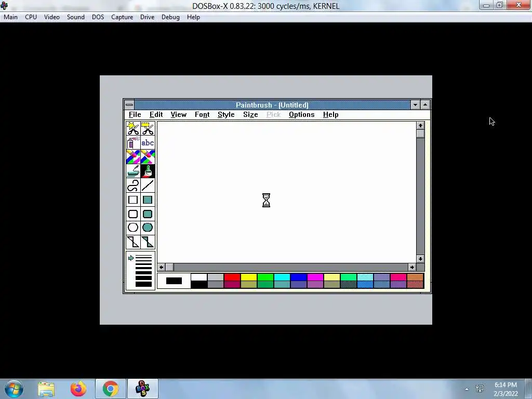Image resolution: width=532 pixels, height=399 pixels.
Task: Click the DOSBox taskbar icon
Action: point(142,389)
